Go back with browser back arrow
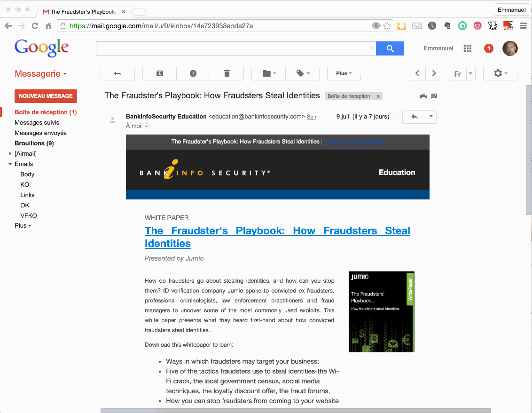The height and width of the screenshot is (413, 532). pyautogui.click(x=8, y=26)
